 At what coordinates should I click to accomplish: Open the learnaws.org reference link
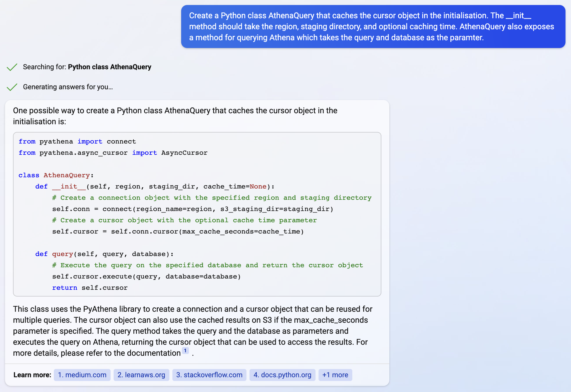(141, 375)
